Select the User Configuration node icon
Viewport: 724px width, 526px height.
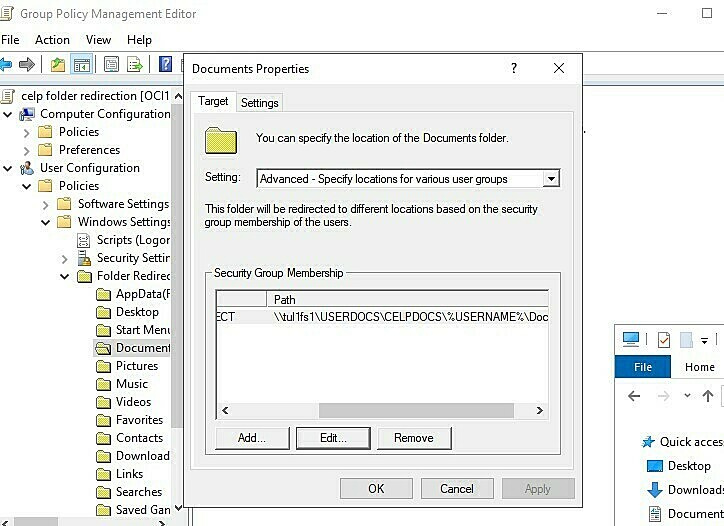pyautogui.click(x=27, y=168)
